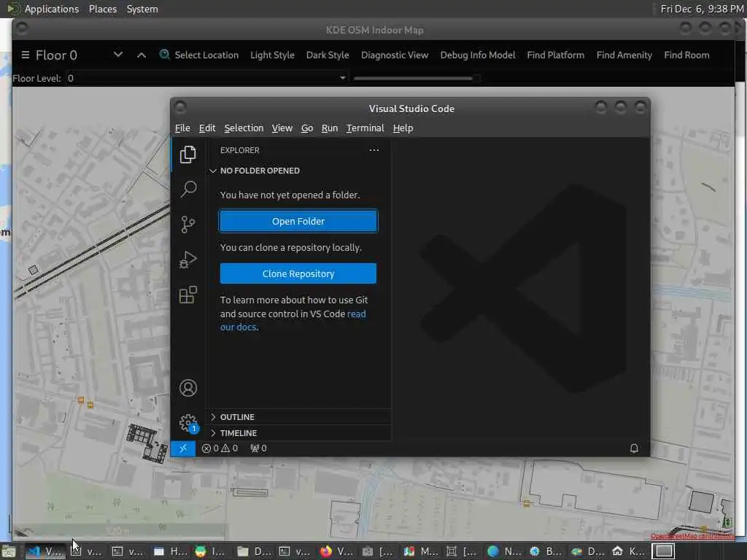The image size is (747, 560).
Task: Open the Manage gear icon with badge
Action: pos(188,423)
